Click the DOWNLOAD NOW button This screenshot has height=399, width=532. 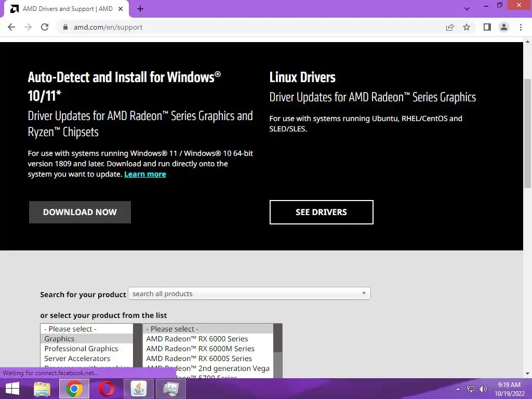[x=79, y=212]
